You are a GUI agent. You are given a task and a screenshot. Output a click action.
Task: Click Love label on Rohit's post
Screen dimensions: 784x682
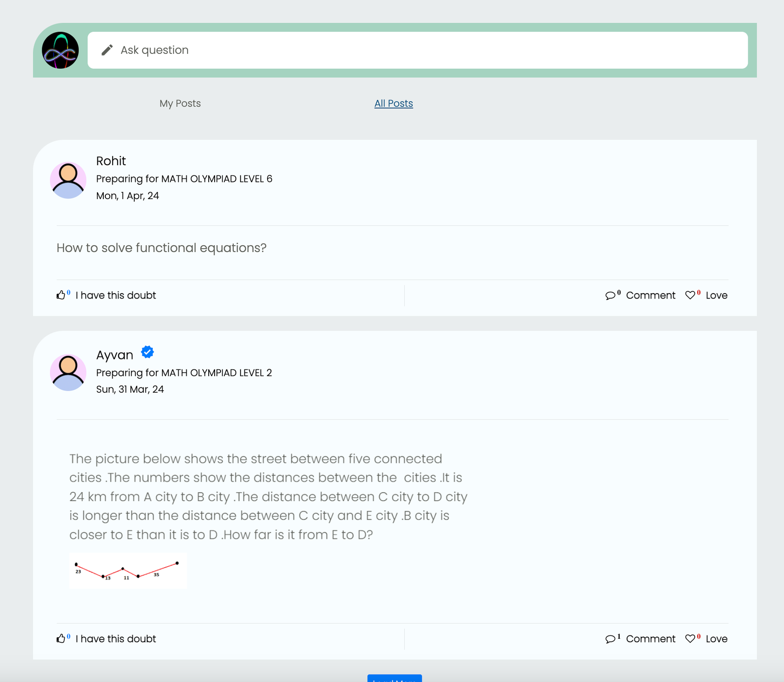716,295
